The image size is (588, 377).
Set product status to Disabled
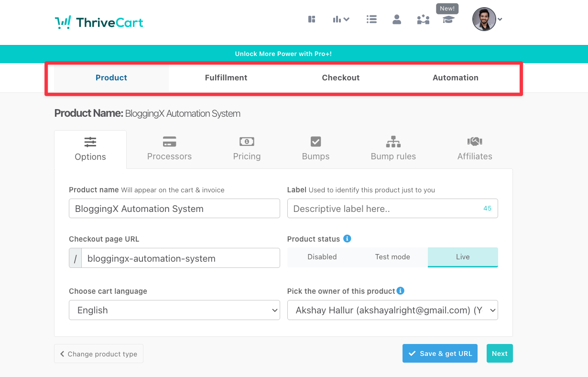322,257
